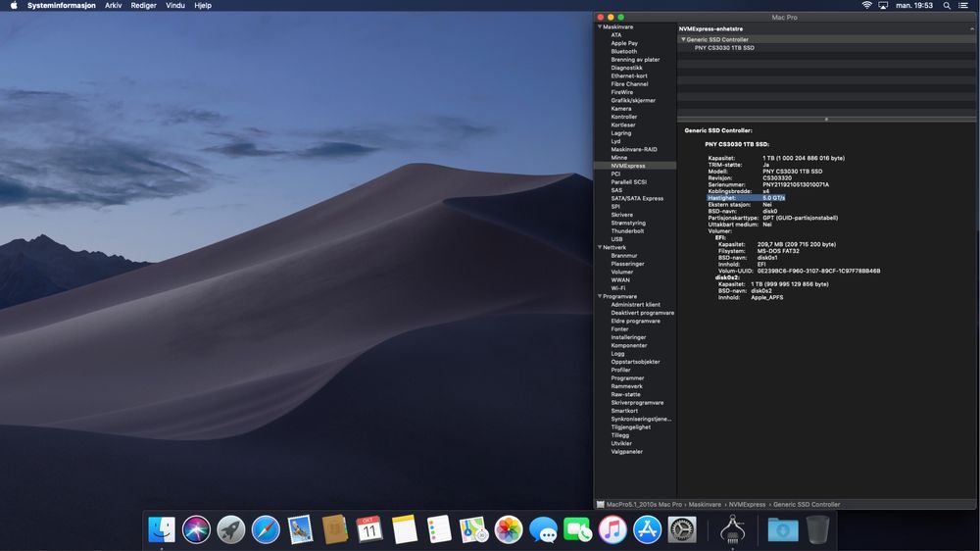Viewport: 980px width, 551px height.
Task: Open the Hjelp menu
Action: click(x=203, y=5)
